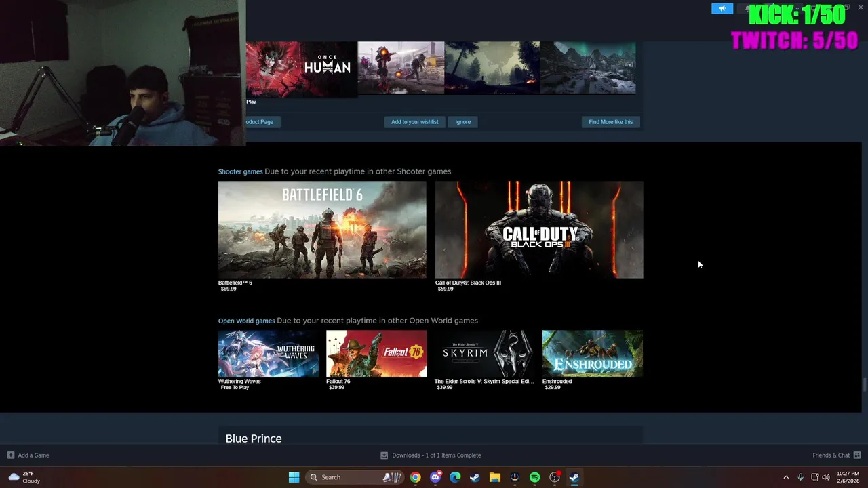Click the Enshrouded title text
The height and width of the screenshot is (488, 868).
[x=557, y=381]
